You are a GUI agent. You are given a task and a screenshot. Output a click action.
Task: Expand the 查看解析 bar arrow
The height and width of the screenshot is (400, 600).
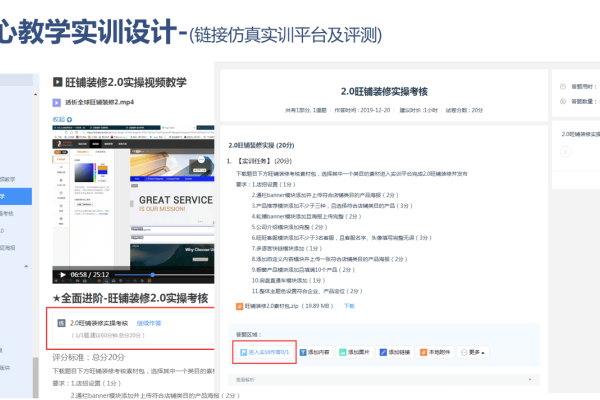click(x=530, y=380)
